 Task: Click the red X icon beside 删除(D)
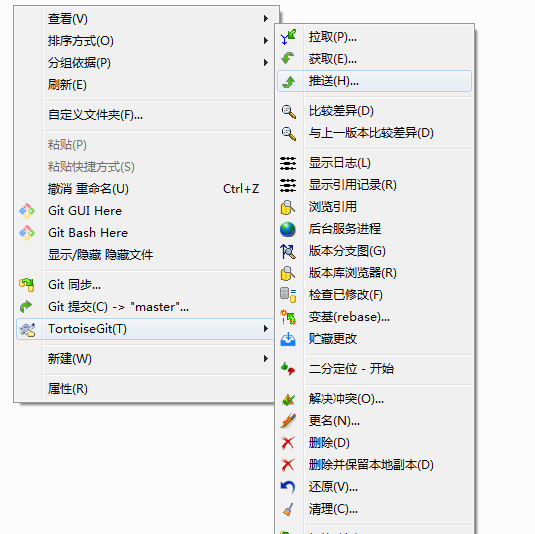(x=288, y=443)
